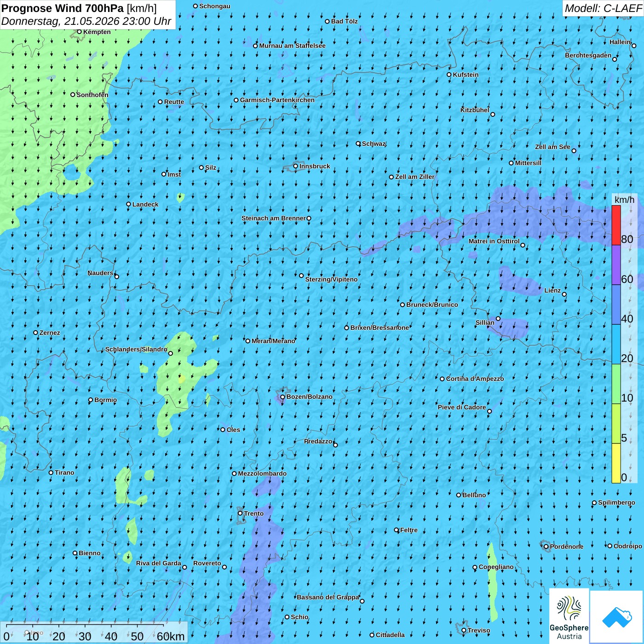The width and height of the screenshot is (644, 644).
Task: Select the Cortina d'Ampezzo marker
Action: click(442, 379)
